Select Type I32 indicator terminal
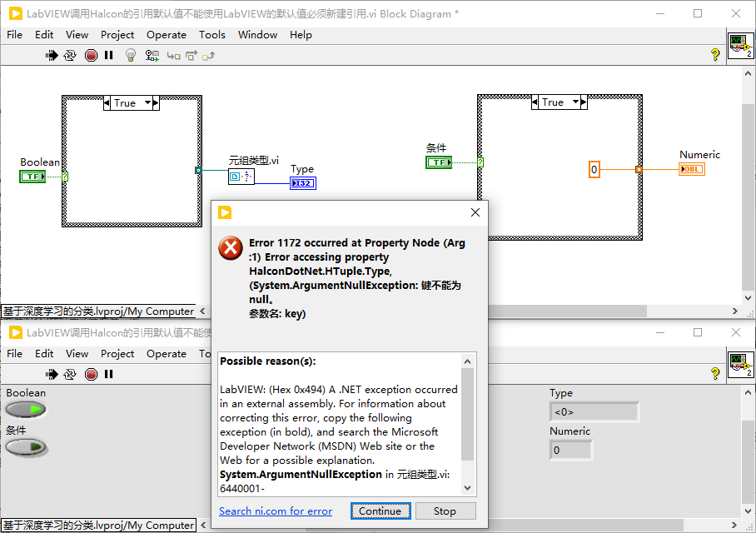 point(303,183)
